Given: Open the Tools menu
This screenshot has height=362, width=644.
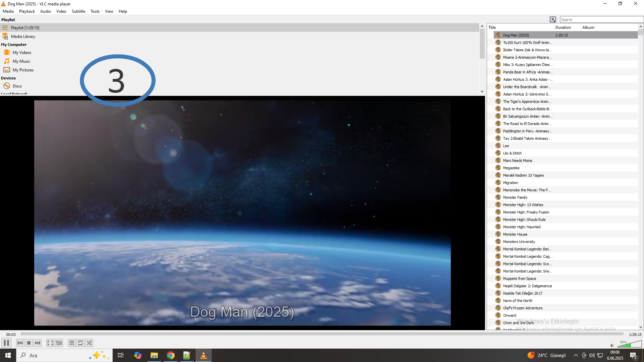Looking at the screenshot, I should pyautogui.click(x=95, y=11).
